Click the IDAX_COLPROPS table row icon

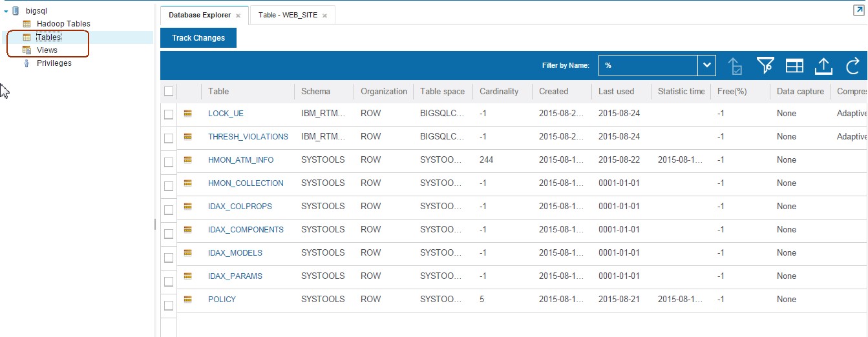click(x=188, y=206)
